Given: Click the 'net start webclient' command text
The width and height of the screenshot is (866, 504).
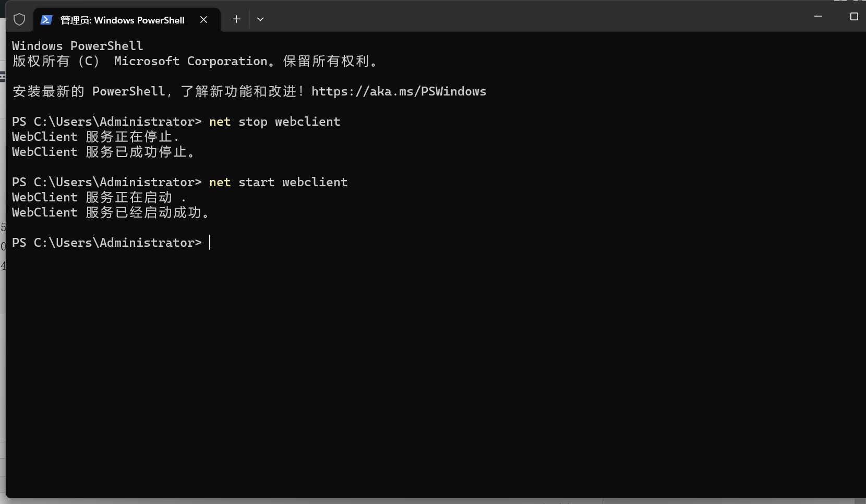Looking at the screenshot, I should tap(278, 182).
